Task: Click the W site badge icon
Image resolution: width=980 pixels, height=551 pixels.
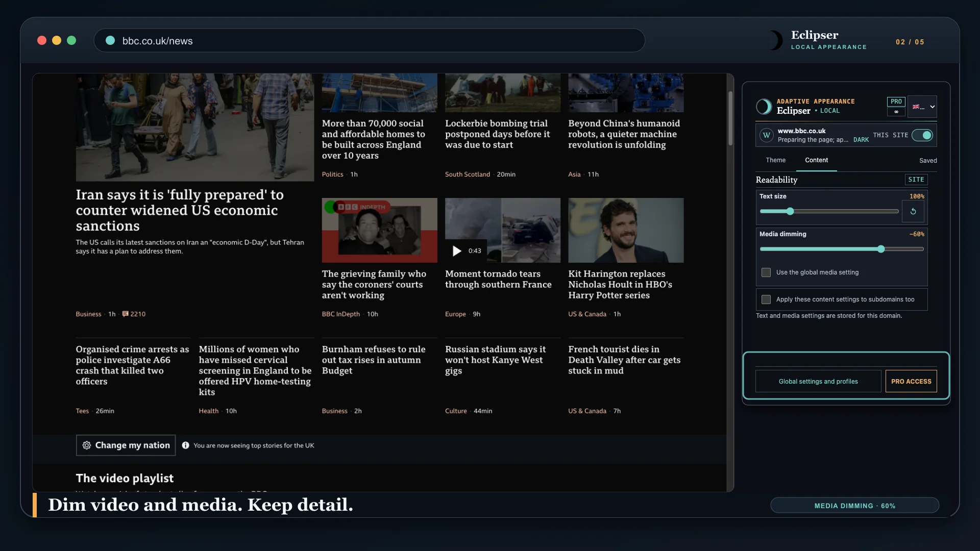Action: click(766, 135)
